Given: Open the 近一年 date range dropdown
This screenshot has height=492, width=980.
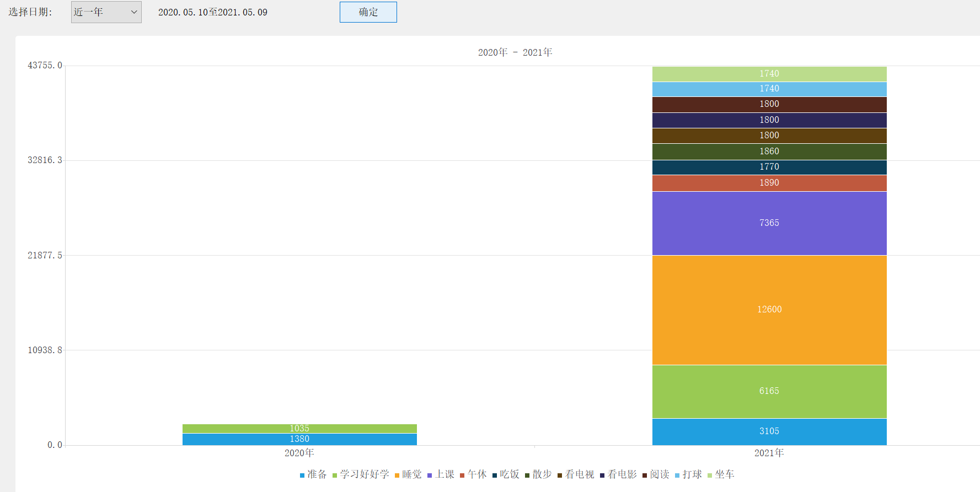Looking at the screenshot, I should [x=106, y=12].
